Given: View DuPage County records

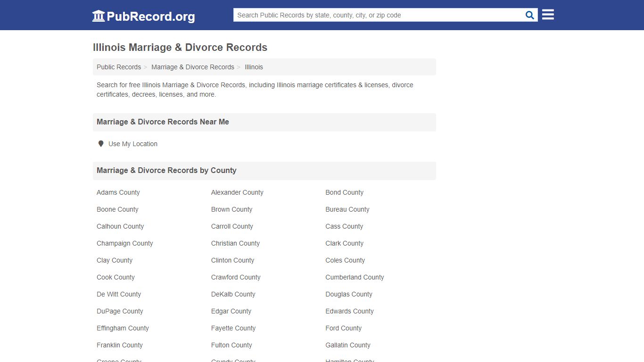Looking at the screenshot, I should (120, 311).
